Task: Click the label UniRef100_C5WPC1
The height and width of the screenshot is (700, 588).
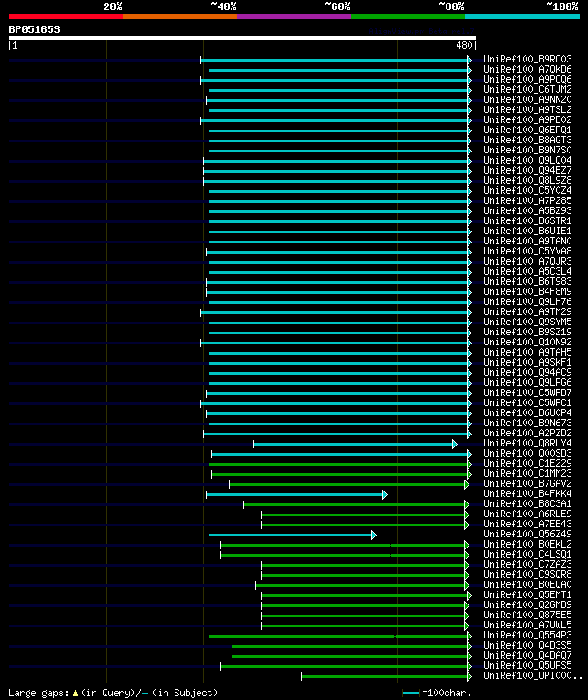Action: click(527, 402)
